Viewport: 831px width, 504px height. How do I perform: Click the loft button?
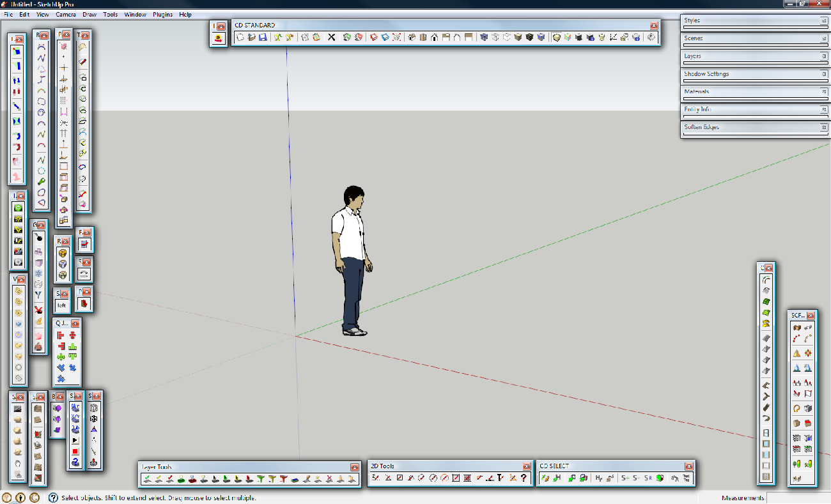point(62,305)
